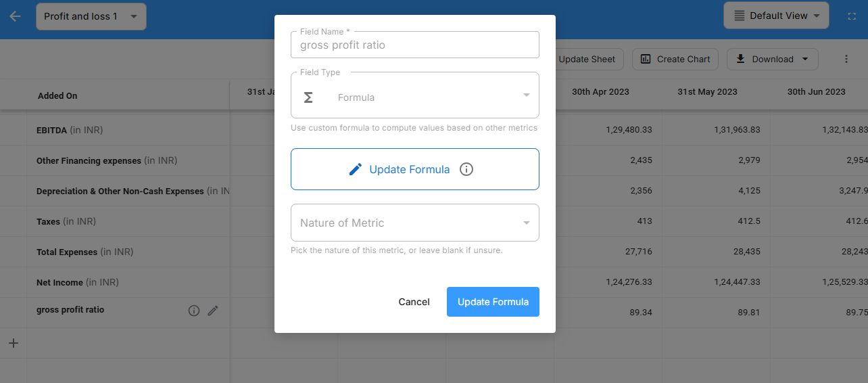Image resolution: width=868 pixels, height=383 pixels.
Task: Click the sigma formula icon
Action: click(x=308, y=97)
